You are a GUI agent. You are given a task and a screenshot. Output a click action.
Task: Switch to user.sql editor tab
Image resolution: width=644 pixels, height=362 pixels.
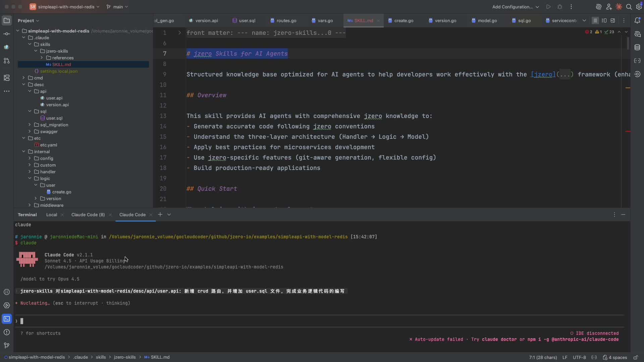click(x=244, y=20)
